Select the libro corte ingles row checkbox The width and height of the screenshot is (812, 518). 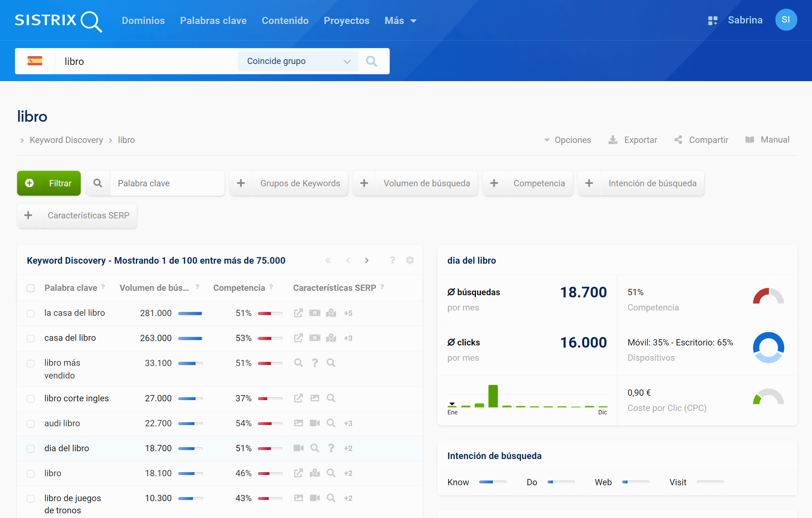point(31,399)
